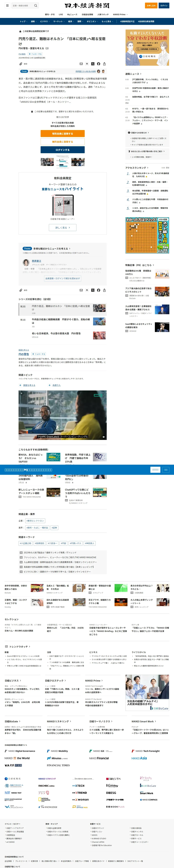Click the paperclip save icon above the series list

pos(21,290)
